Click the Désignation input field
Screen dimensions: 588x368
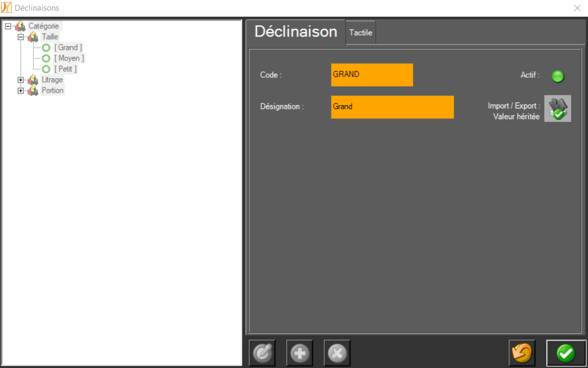click(392, 107)
